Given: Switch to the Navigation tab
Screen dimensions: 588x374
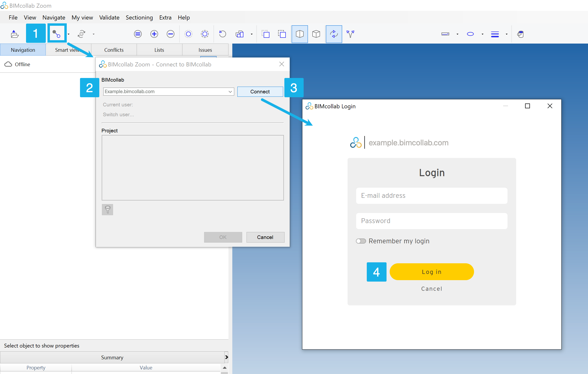Looking at the screenshot, I should coord(23,50).
